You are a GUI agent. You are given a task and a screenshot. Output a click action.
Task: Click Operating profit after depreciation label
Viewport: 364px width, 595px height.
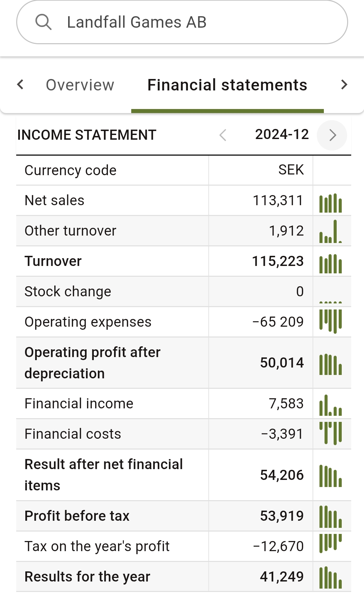[92, 363]
